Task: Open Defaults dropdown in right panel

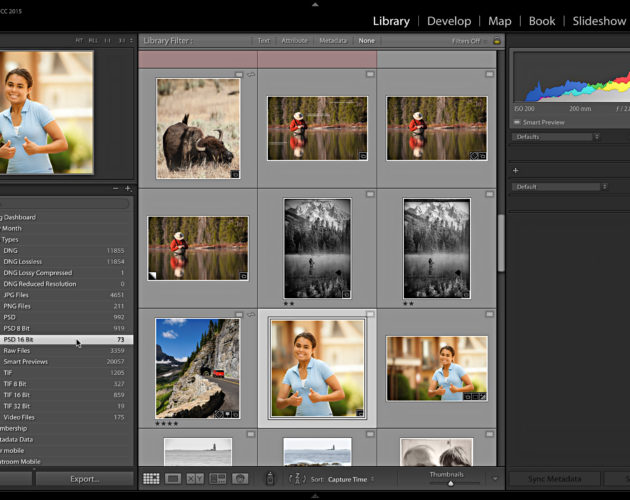Action: tap(556, 137)
